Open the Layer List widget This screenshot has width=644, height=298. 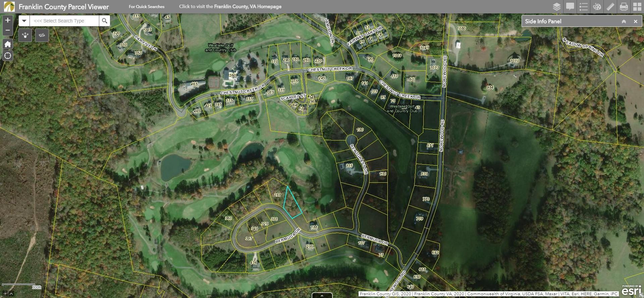(x=557, y=7)
